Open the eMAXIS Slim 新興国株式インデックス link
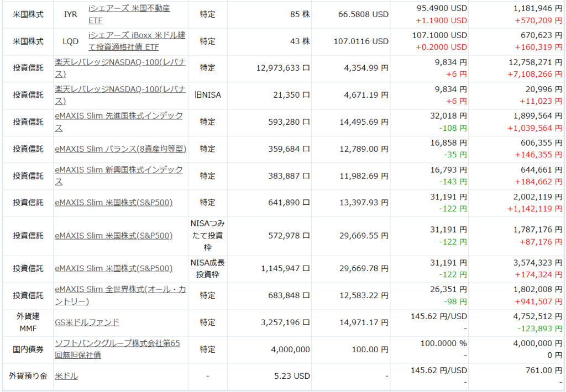The image size is (566, 392). click(x=119, y=176)
